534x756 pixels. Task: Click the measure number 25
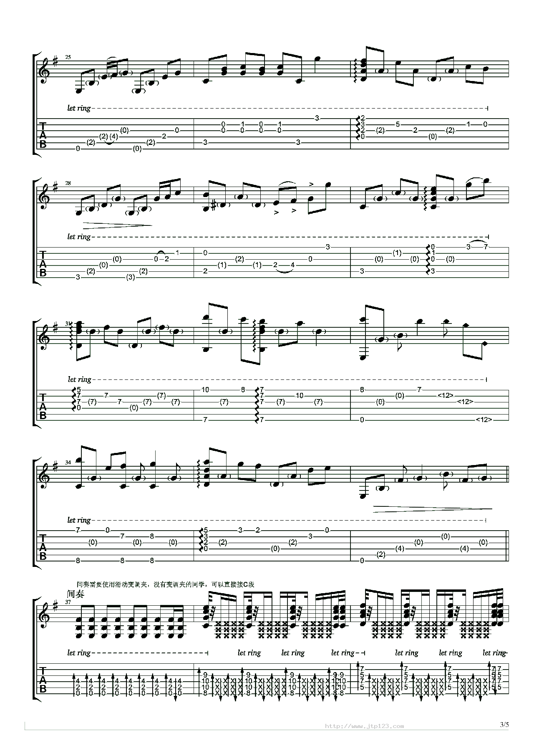[x=68, y=57]
